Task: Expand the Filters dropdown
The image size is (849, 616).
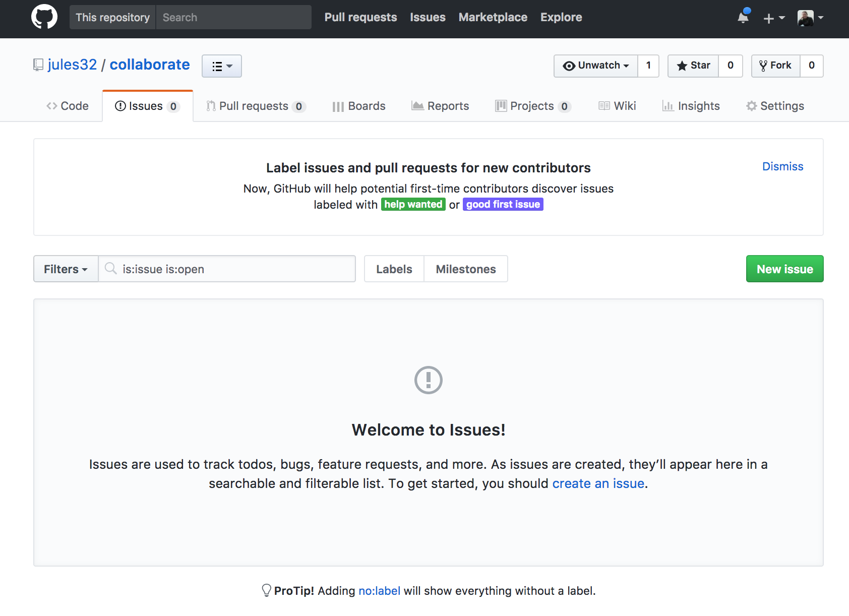Action: (x=66, y=269)
